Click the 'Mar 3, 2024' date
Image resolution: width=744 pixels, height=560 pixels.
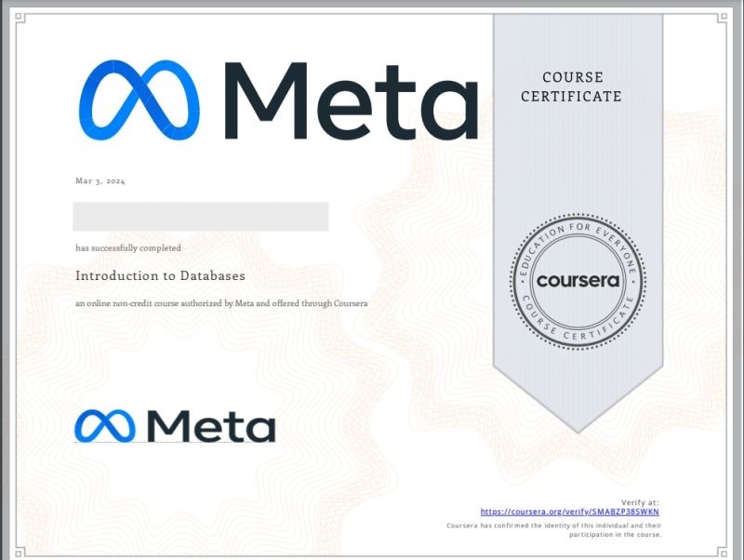click(x=100, y=180)
